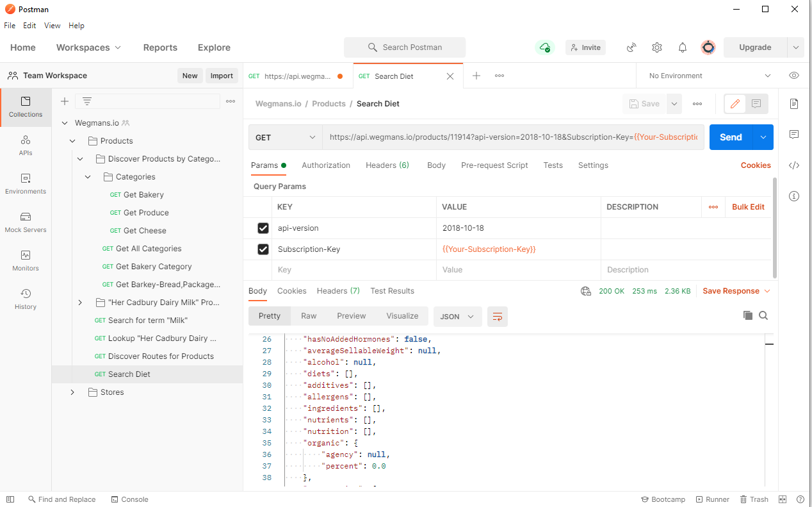Switch to the Headers (6) request tab
This screenshot has height=507, width=812.
point(387,165)
